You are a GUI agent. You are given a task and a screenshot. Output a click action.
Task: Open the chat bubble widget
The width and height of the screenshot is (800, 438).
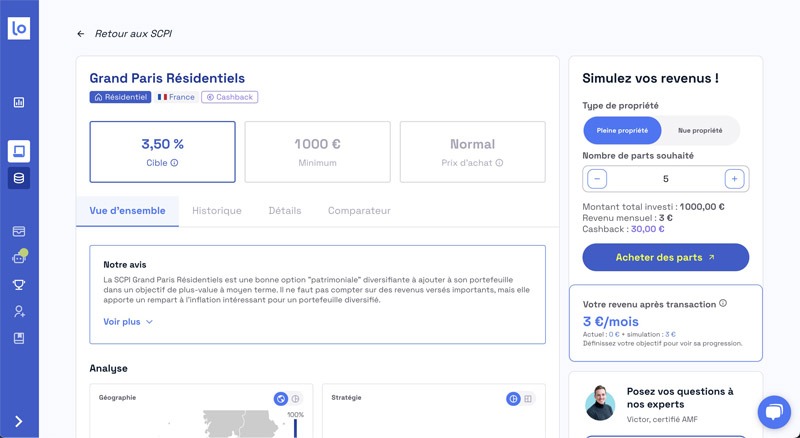pos(774,412)
